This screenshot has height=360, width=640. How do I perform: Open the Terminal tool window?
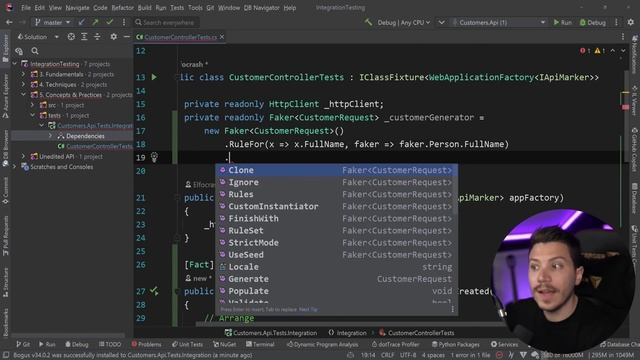tap(260, 344)
